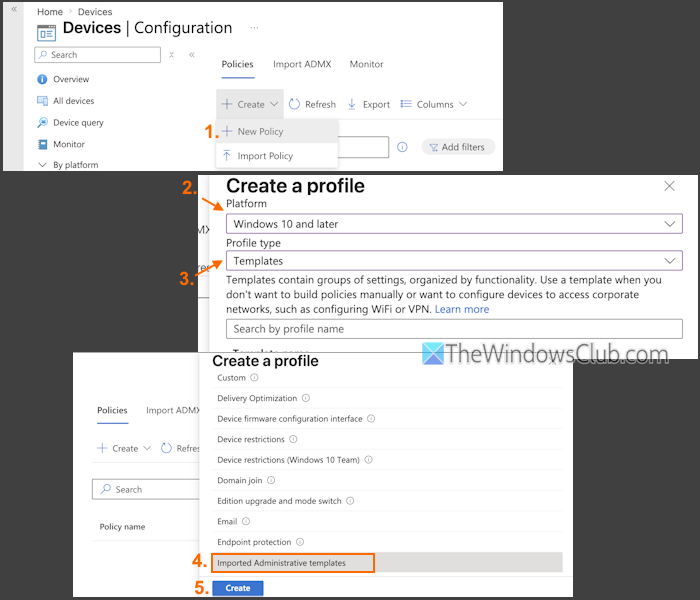The height and width of the screenshot is (600, 700).
Task: Show info for Device restrictions (Windows 10 Team)
Action: [368, 459]
